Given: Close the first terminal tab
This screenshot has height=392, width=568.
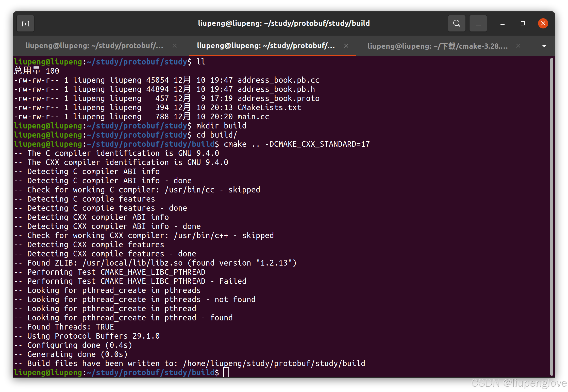Looking at the screenshot, I should coord(175,46).
